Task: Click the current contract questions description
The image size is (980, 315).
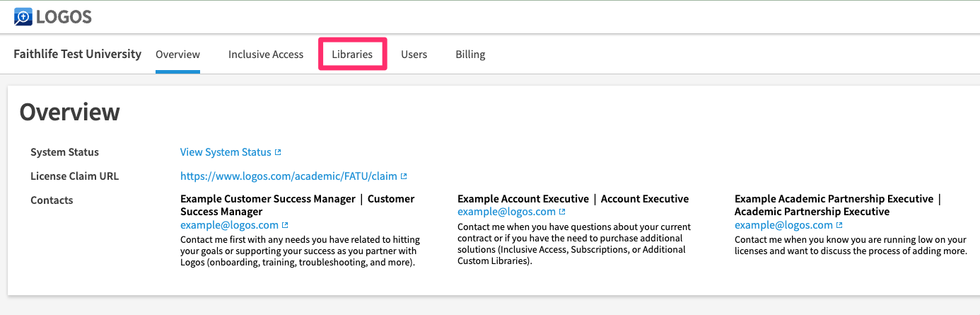Action: tap(574, 244)
